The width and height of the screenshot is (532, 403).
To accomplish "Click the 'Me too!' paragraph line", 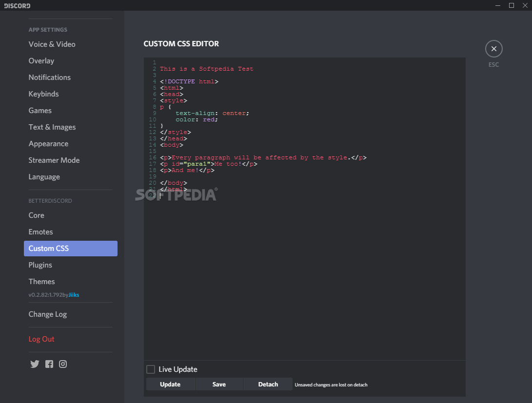I will (208, 164).
